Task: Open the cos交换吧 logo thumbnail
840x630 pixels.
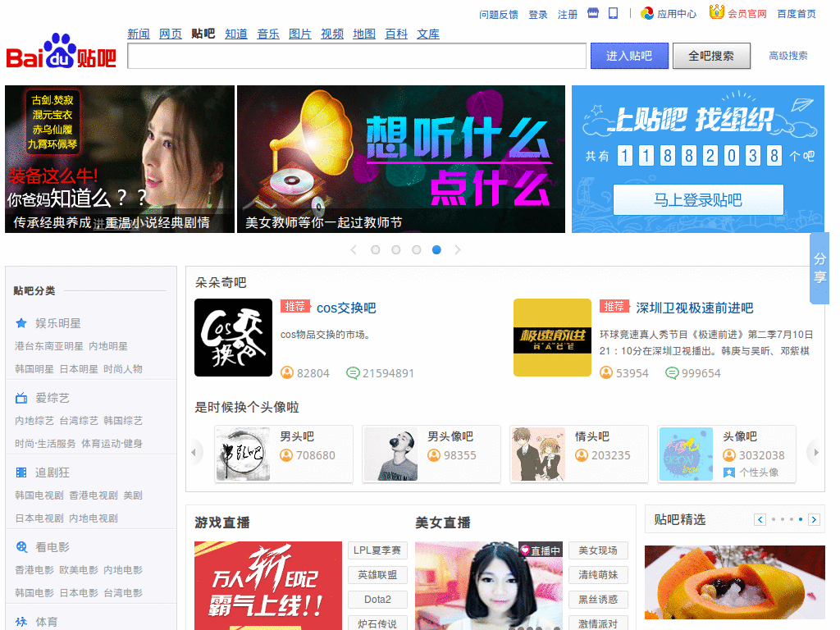Action: click(x=233, y=337)
